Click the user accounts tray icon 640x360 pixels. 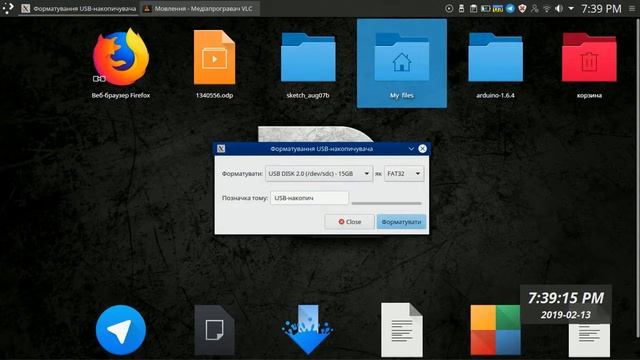click(x=535, y=9)
